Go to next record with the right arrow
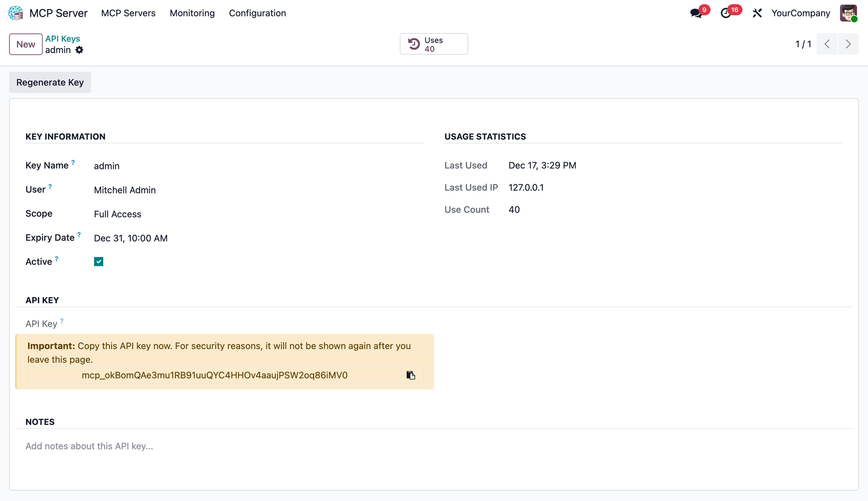The height and width of the screenshot is (501, 868). coord(849,44)
